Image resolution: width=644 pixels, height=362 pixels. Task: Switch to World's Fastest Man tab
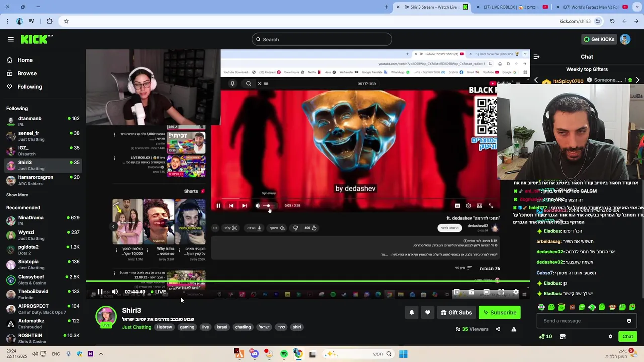[x=591, y=7]
